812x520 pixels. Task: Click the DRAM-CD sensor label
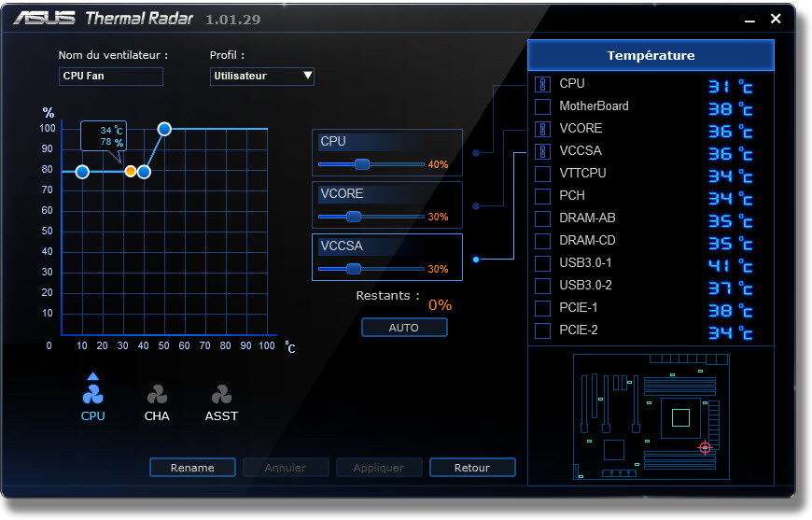(x=587, y=240)
